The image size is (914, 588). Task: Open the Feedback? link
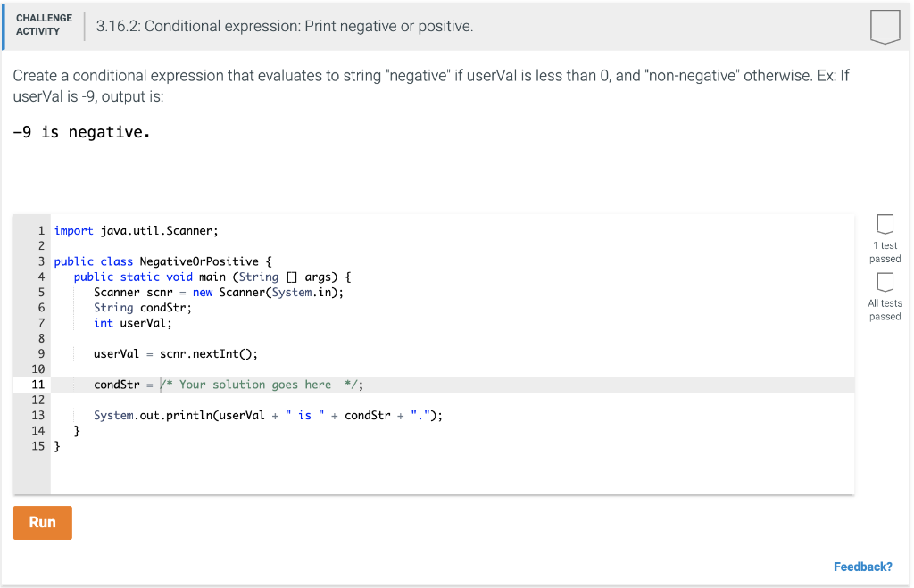pos(862,566)
